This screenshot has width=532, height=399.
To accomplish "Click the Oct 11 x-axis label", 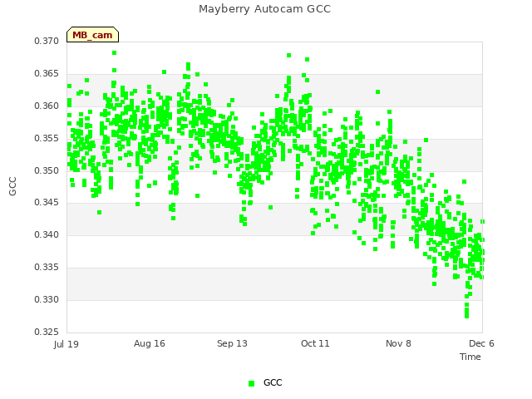I will (315, 343).
